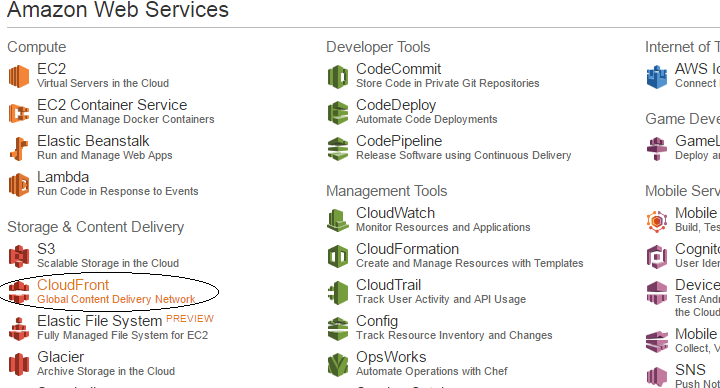Open the CloudTrail link
Image resolution: width=720 pixels, height=388 pixels.
pyautogui.click(x=388, y=285)
